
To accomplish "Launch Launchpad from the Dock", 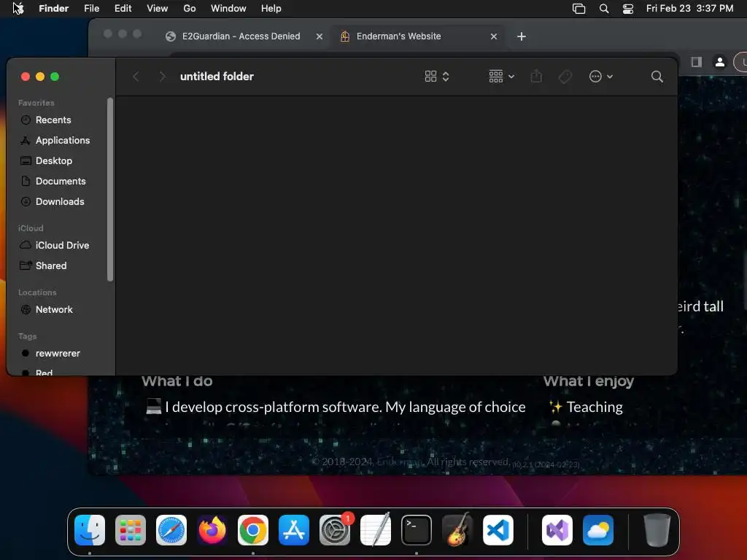I will point(130,530).
